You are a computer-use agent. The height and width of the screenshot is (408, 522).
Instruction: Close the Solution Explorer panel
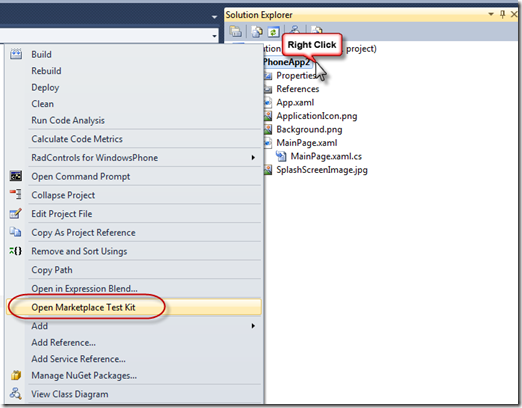click(x=514, y=14)
